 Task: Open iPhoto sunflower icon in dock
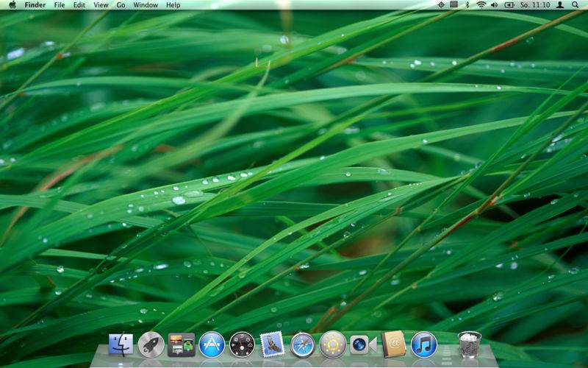point(333,344)
